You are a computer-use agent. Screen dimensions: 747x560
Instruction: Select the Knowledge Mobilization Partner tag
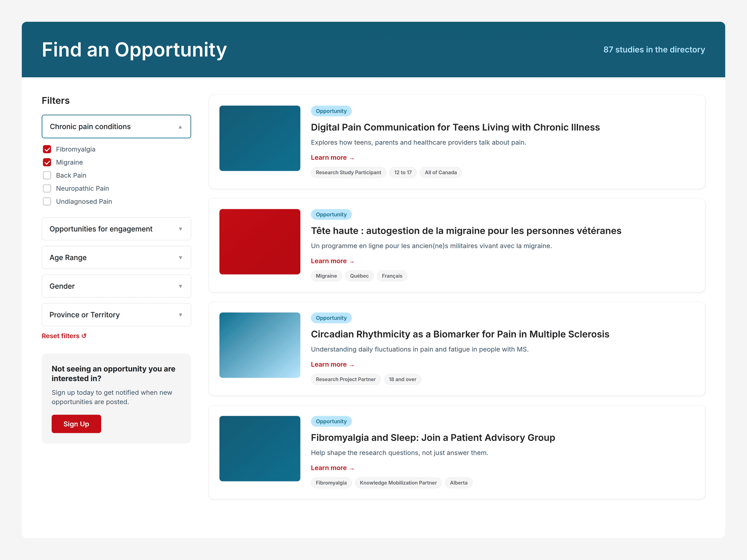[398, 483]
